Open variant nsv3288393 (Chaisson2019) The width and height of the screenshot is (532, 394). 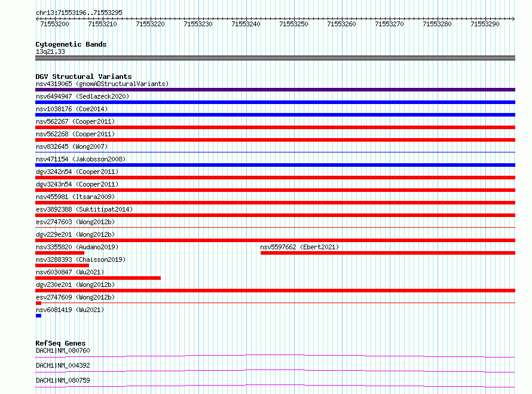(81, 259)
